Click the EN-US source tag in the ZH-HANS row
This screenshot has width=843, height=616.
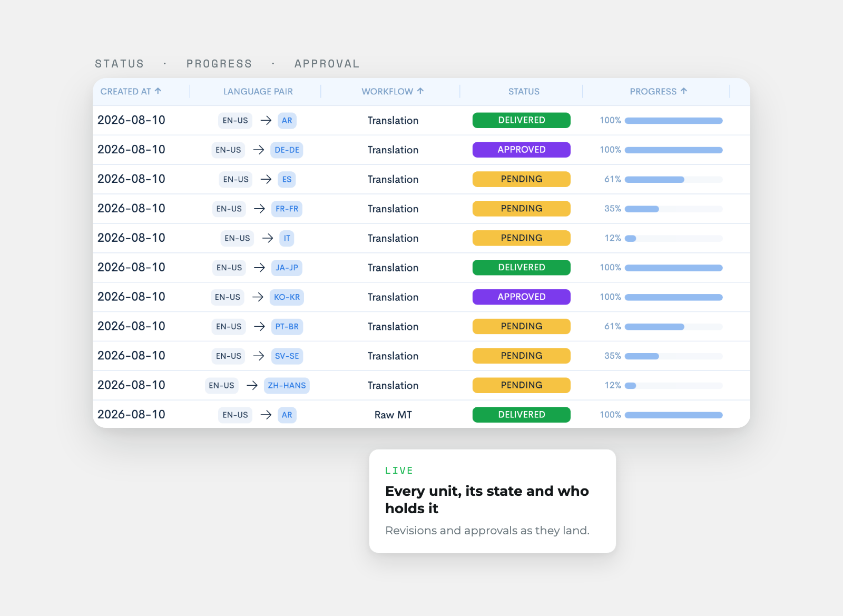(221, 386)
